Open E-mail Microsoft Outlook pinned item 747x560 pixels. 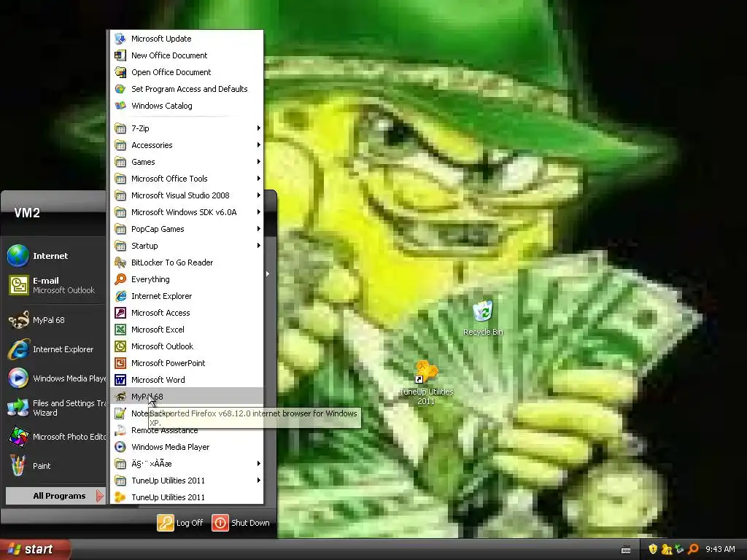[x=55, y=285]
